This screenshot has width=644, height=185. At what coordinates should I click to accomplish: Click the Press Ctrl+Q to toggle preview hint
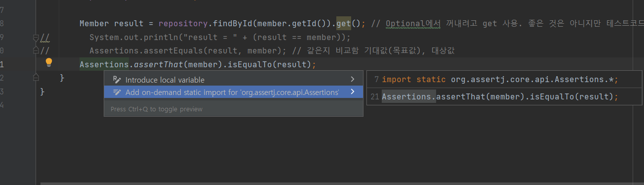pyautogui.click(x=157, y=109)
